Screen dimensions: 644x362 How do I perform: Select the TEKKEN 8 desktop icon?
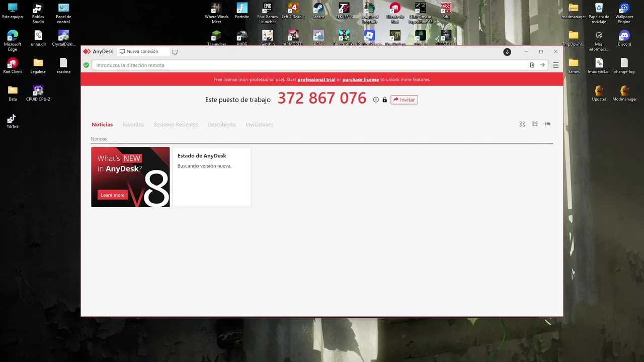(x=344, y=11)
